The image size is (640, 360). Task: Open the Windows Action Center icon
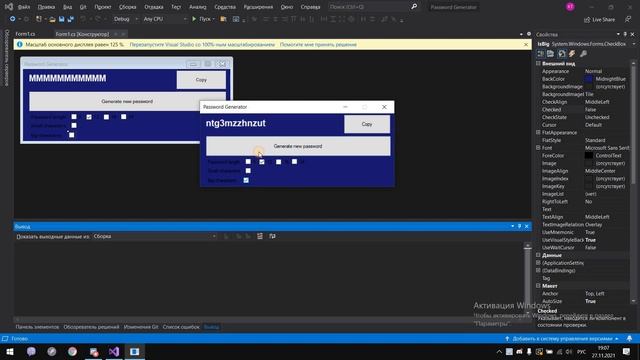pyautogui.click(x=627, y=351)
